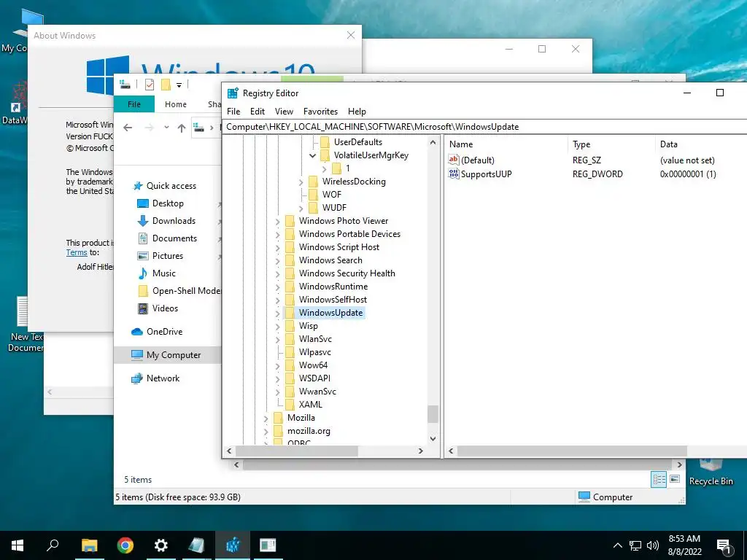
Task: Open Documents in Explorer sidebar
Action: coord(174,238)
